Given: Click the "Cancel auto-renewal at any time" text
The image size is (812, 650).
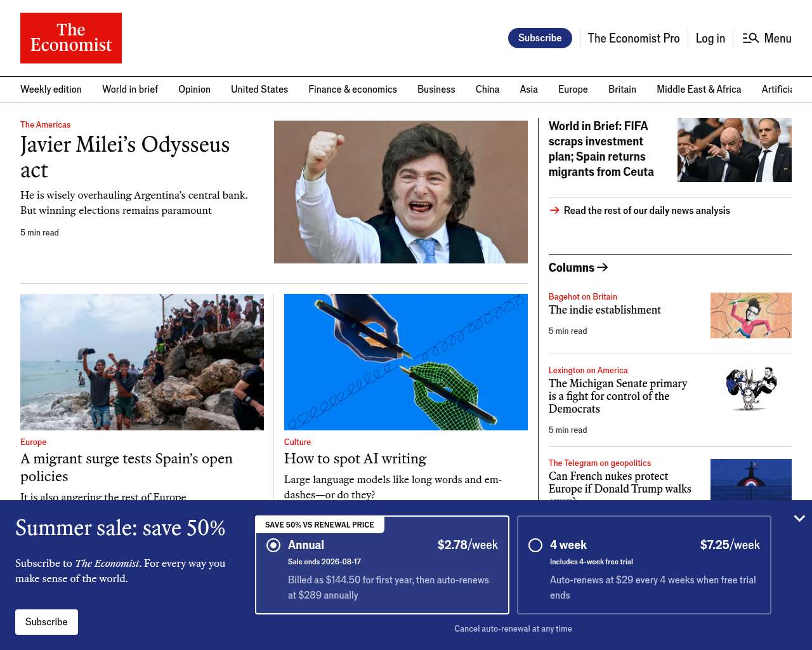Looking at the screenshot, I should tap(513, 628).
